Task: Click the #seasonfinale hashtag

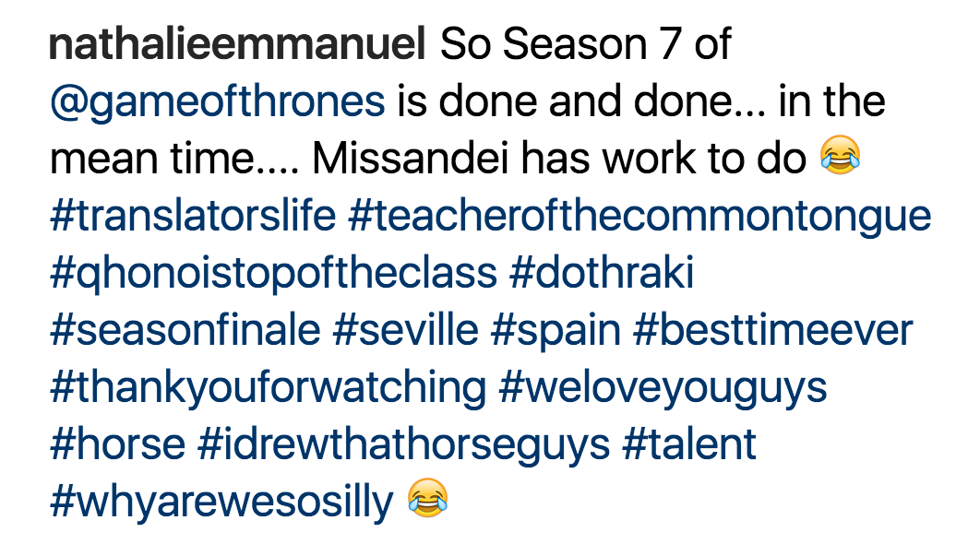Action: (185, 330)
